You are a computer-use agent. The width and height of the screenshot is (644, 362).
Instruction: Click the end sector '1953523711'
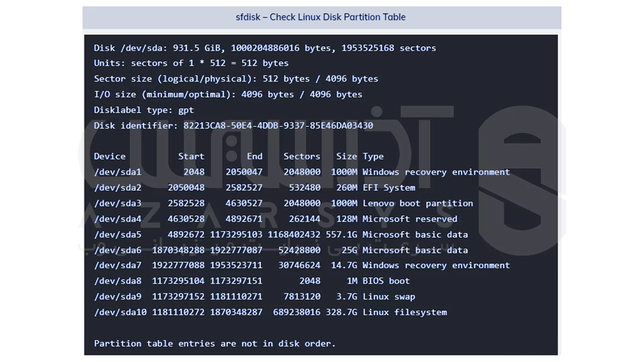pyautogui.click(x=236, y=265)
